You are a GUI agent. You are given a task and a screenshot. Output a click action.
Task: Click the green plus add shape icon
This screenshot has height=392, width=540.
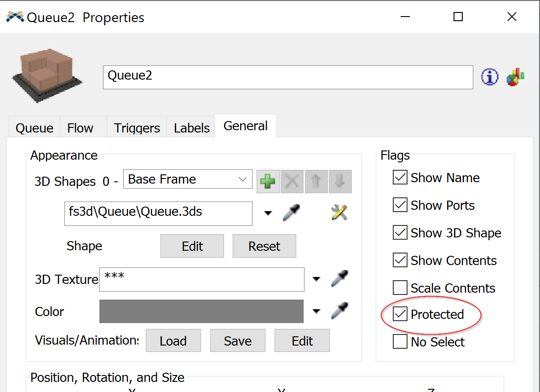268,181
